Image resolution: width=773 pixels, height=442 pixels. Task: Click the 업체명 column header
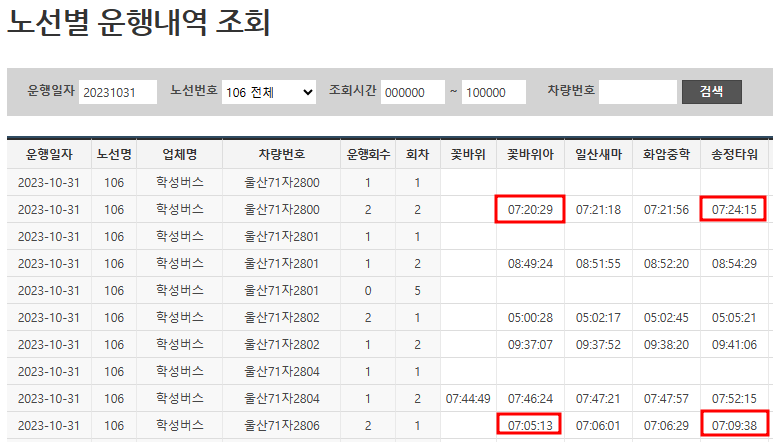pyautogui.click(x=180, y=155)
